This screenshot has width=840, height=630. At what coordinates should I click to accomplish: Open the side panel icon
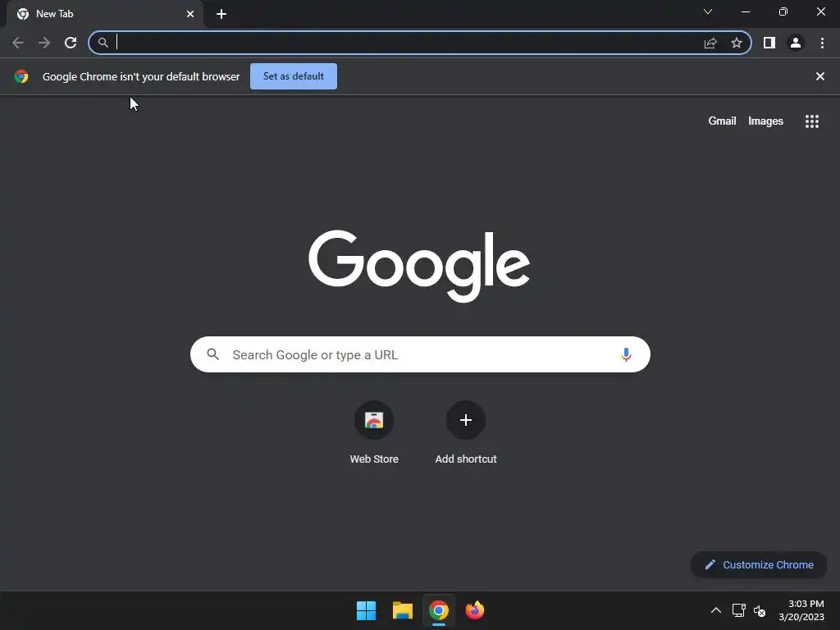pos(769,43)
